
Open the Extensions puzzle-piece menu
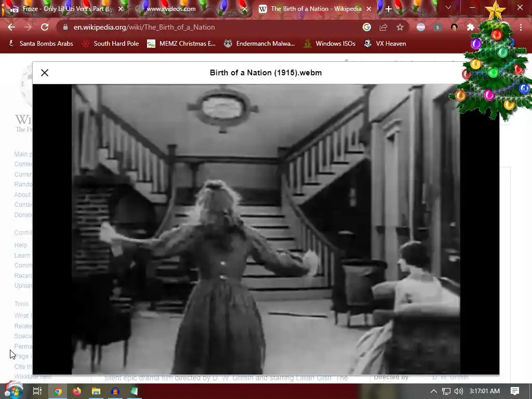coord(470,27)
